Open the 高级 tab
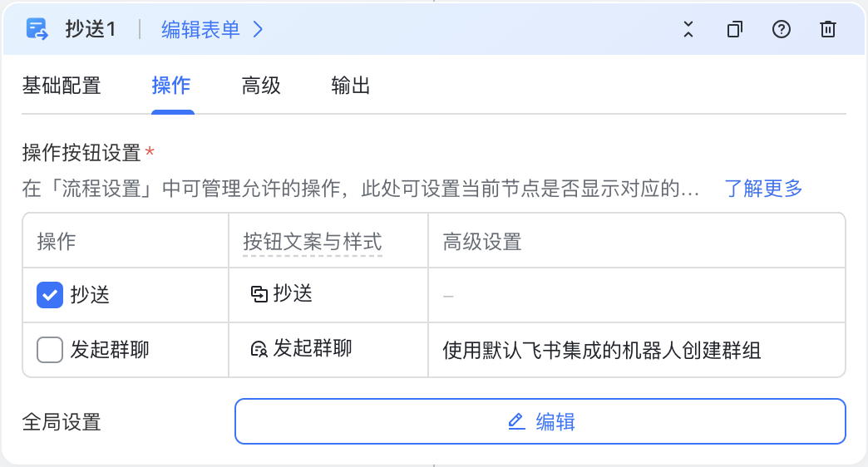 click(x=261, y=86)
